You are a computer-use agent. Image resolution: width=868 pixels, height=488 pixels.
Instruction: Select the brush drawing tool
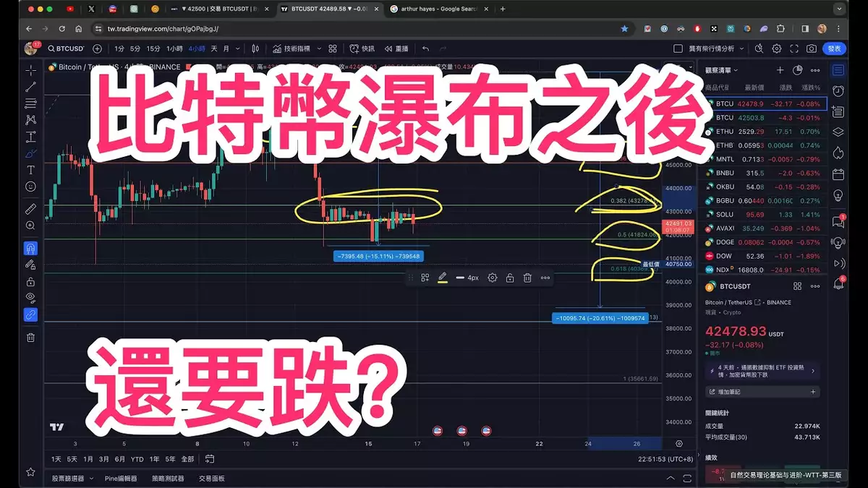coord(30,153)
